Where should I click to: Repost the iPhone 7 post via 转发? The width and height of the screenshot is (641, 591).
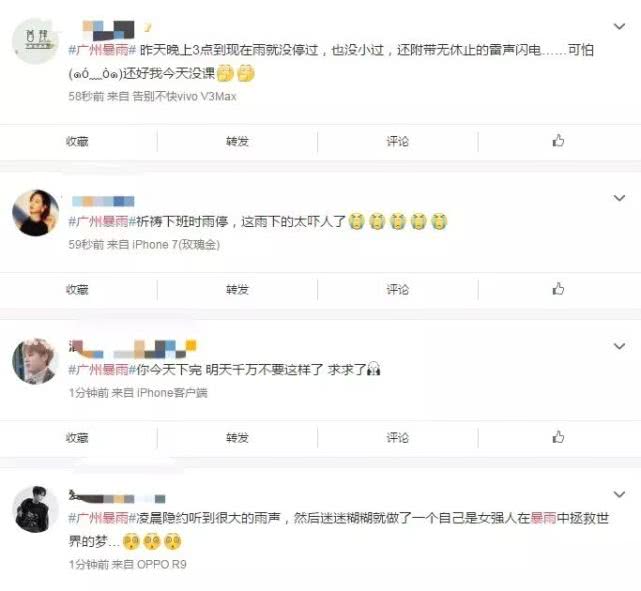pyautogui.click(x=238, y=290)
